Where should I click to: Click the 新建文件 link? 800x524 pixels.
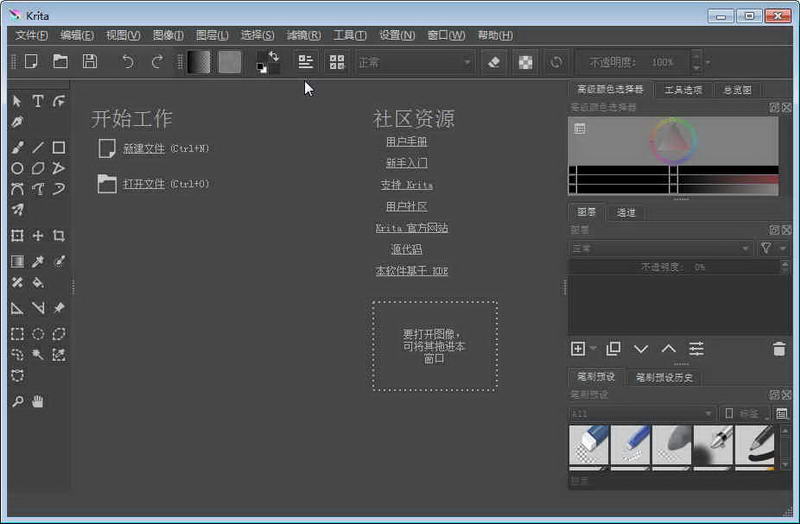144,148
